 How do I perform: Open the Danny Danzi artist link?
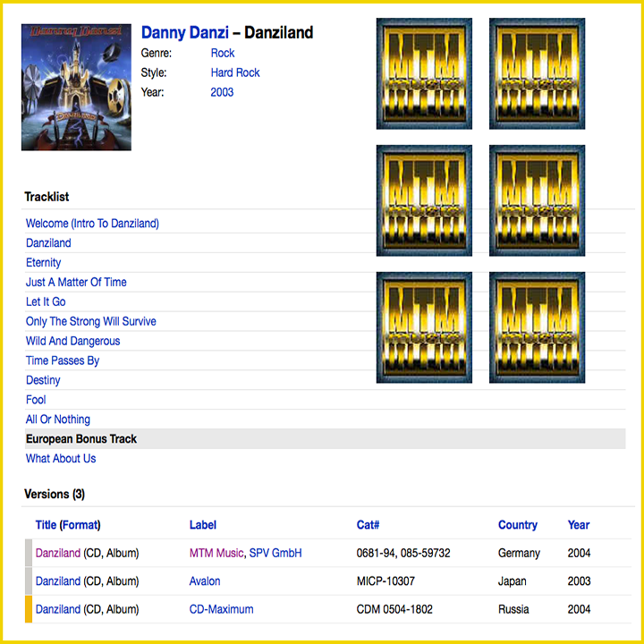(x=184, y=33)
